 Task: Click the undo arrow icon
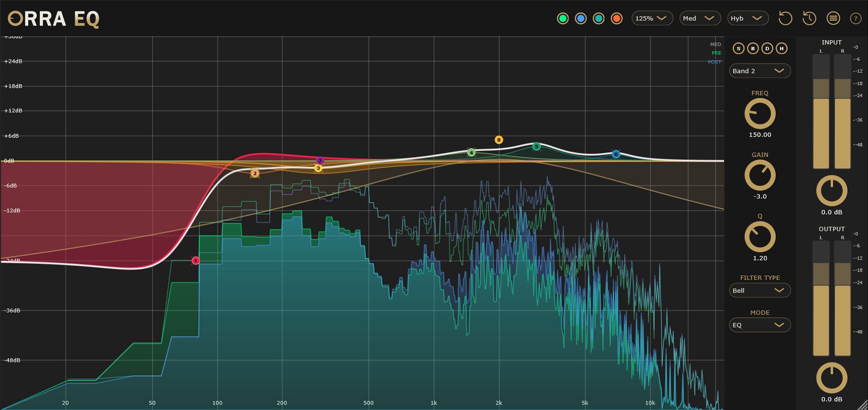click(x=785, y=18)
